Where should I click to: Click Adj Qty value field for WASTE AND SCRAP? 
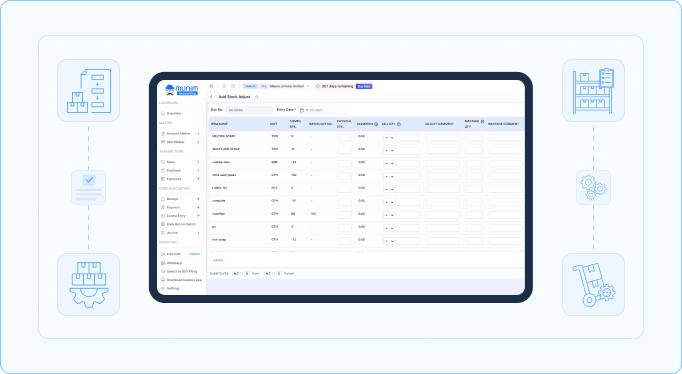pos(408,150)
